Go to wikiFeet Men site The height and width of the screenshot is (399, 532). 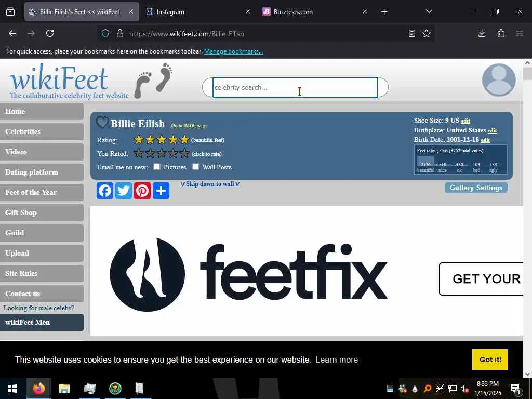(x=42, y=322)
